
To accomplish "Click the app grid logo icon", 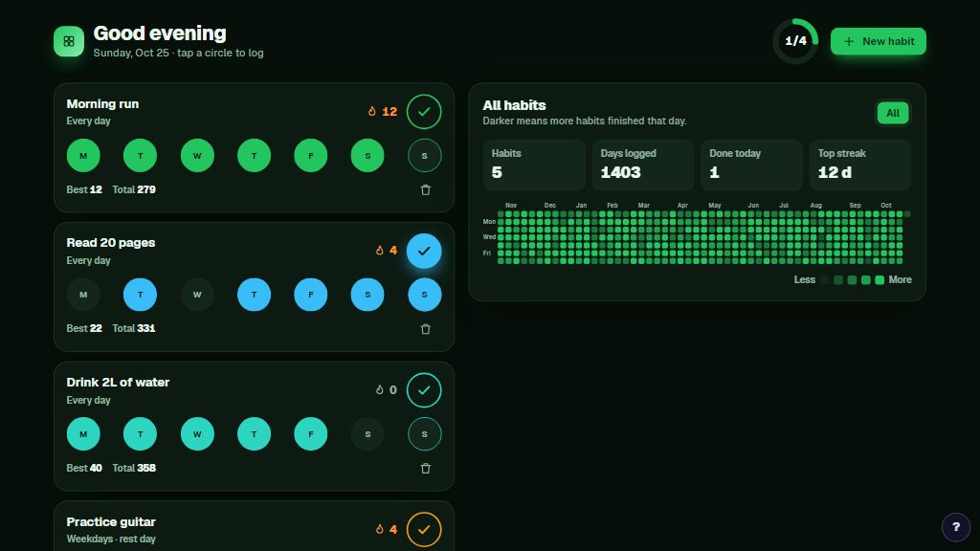I will coord(69,41).
